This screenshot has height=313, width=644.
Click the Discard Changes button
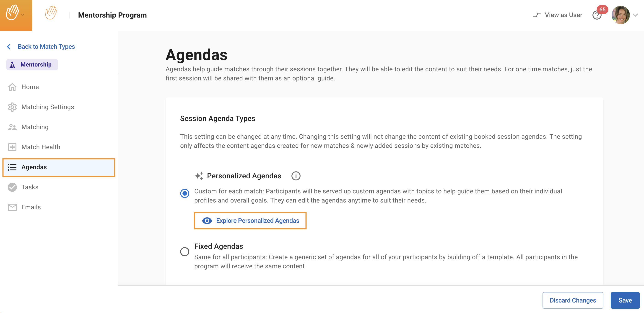572,300
